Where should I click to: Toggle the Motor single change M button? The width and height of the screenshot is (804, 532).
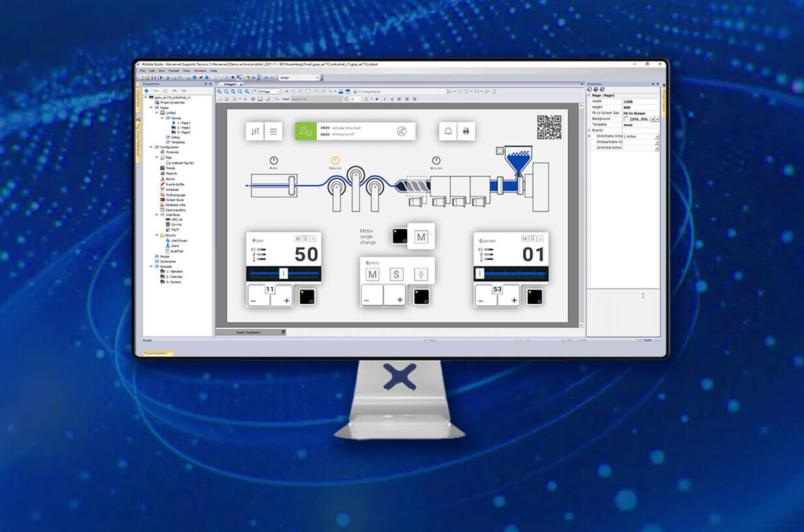(x=421, y=238)
